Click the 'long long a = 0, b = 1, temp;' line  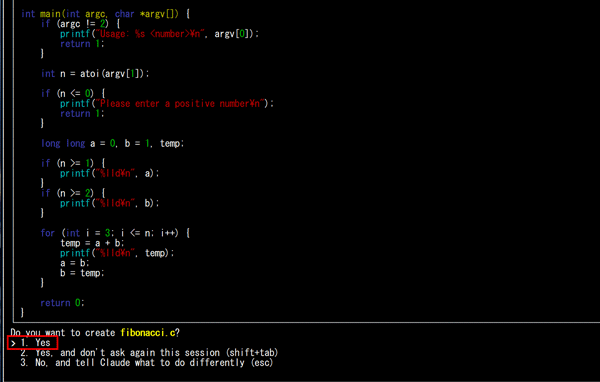click(112, 144)
